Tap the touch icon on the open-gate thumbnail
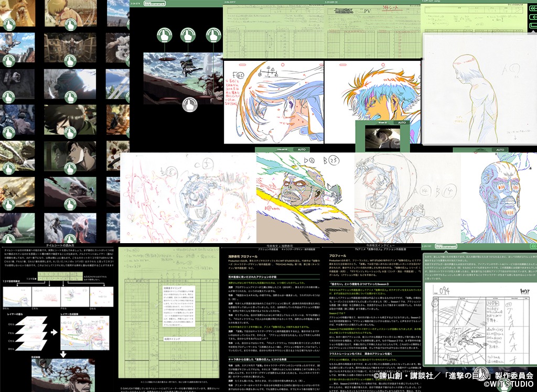Image resolution: width=537 pixels, height=392 pixels. (x=70, y=60)
